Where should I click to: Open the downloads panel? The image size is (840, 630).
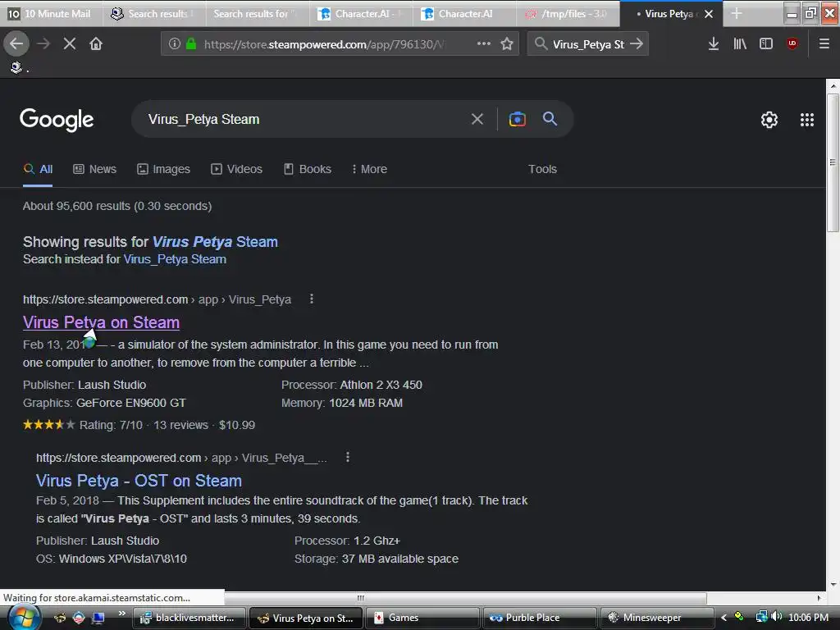713,44
